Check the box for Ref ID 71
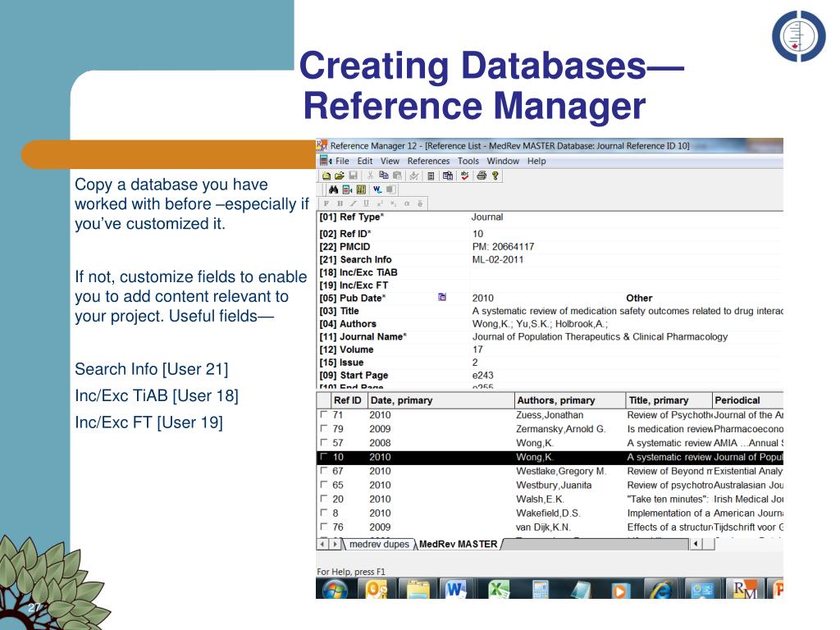This screenshot has height=630, width=840. [x=323, y=414]
